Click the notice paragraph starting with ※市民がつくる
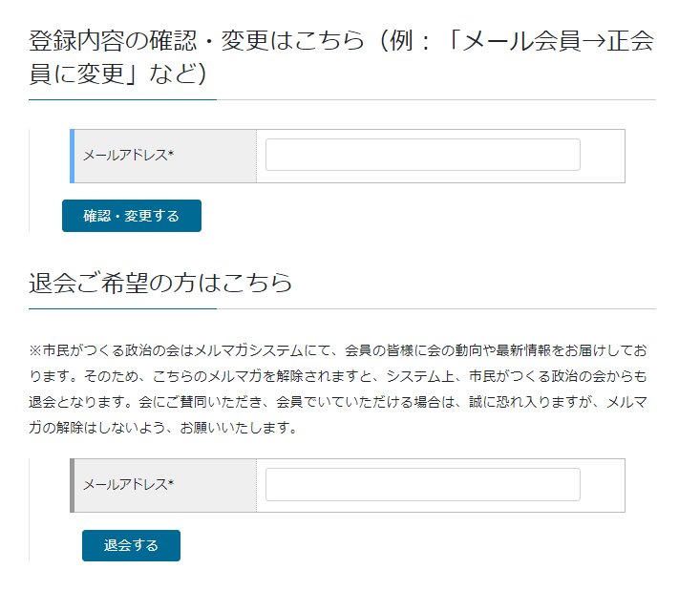This screenshot has width=700, height=612. click(x=338, y=389)
